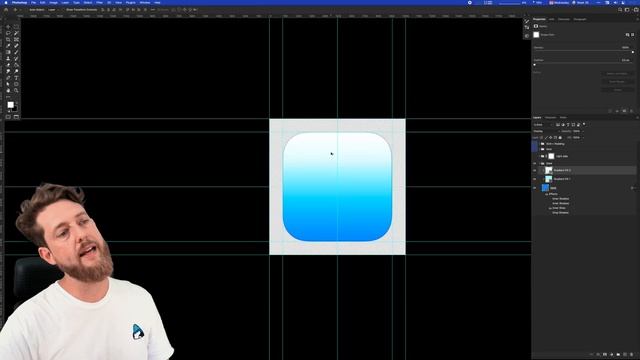The height and width of the screenshot is (360, 640).
Task: Open the Apple menu
Action: pyautogui.click(x=6, y=2)
